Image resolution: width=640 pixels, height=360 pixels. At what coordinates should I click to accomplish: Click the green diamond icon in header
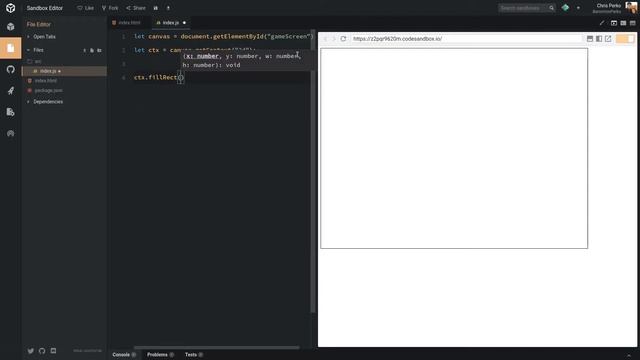[x=565, y=8]
